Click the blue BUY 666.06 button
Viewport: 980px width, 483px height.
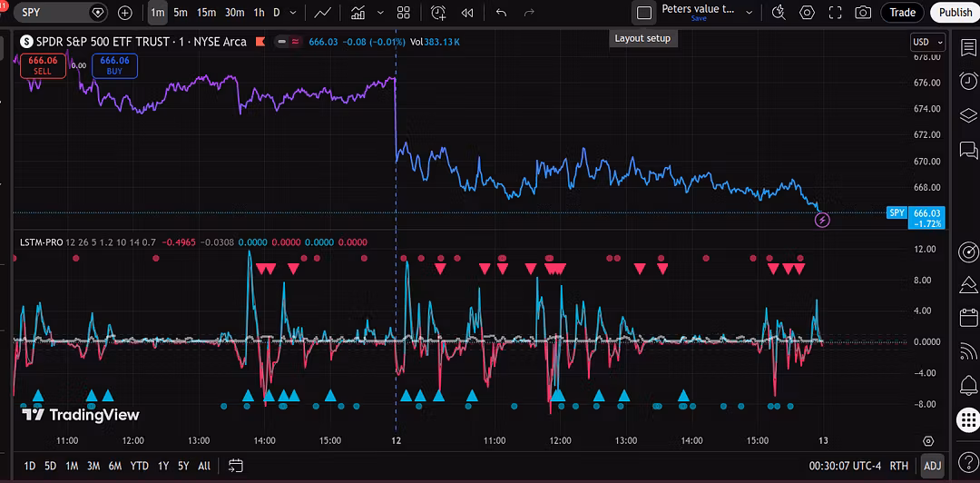pyautogui.click(x=114, y=65)
